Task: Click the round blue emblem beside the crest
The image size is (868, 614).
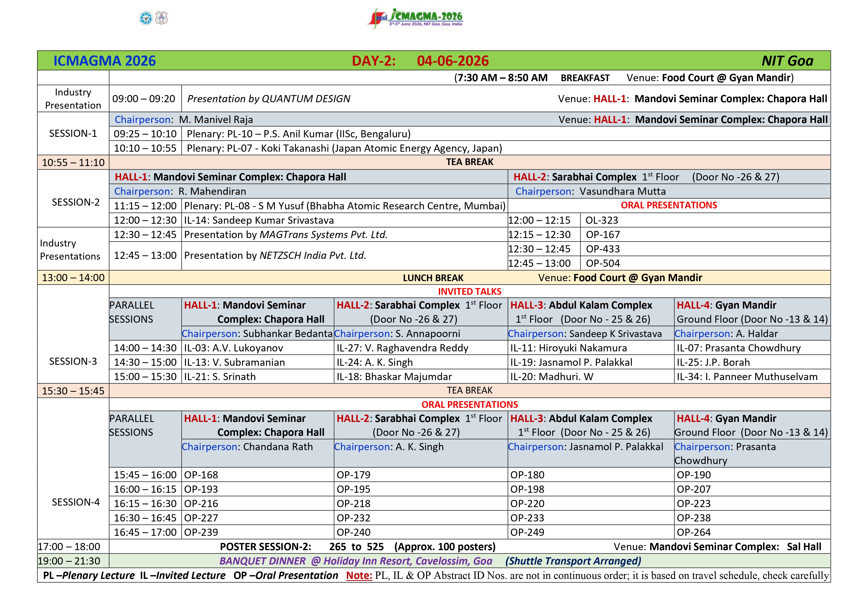Action: (x=146, y=18)
